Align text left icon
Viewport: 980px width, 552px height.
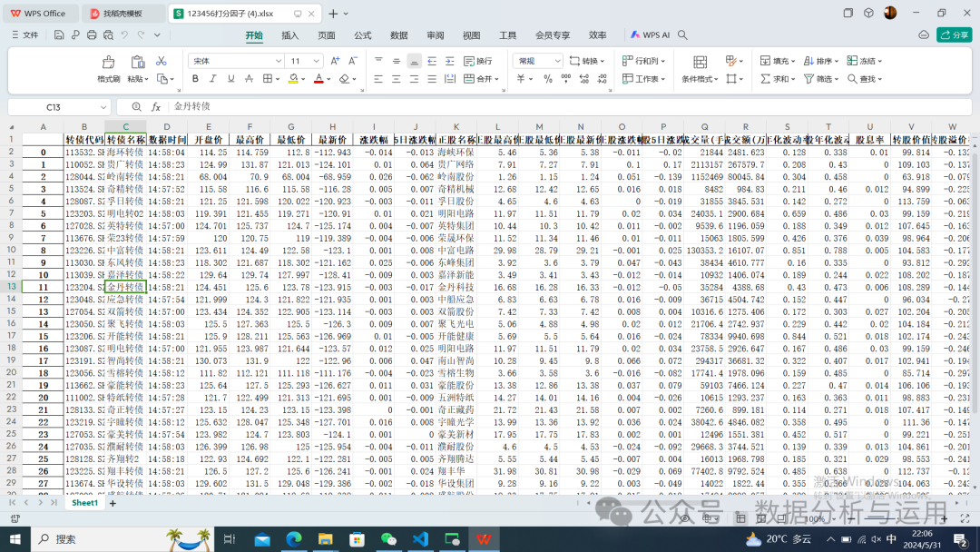pyautogui.click(x=378, y=79)
